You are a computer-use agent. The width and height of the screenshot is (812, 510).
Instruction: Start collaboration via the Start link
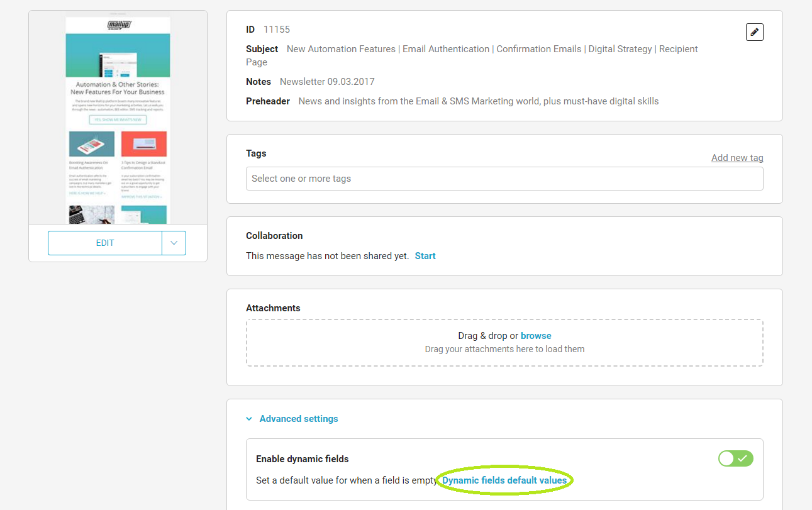coord(425,256)
